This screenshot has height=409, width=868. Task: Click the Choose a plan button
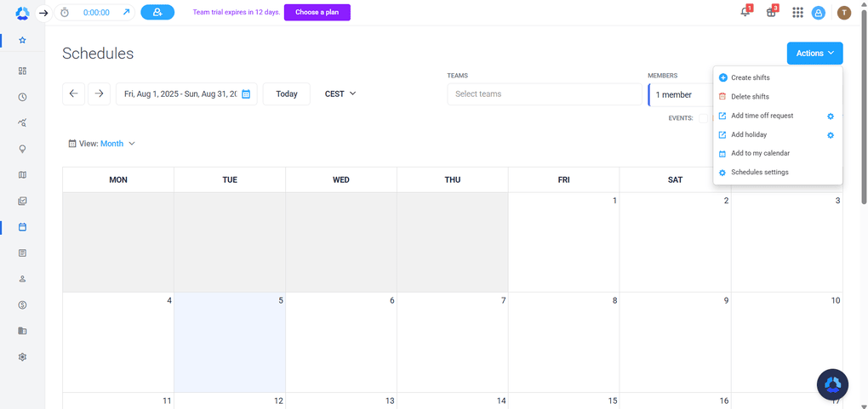point(317,12)
